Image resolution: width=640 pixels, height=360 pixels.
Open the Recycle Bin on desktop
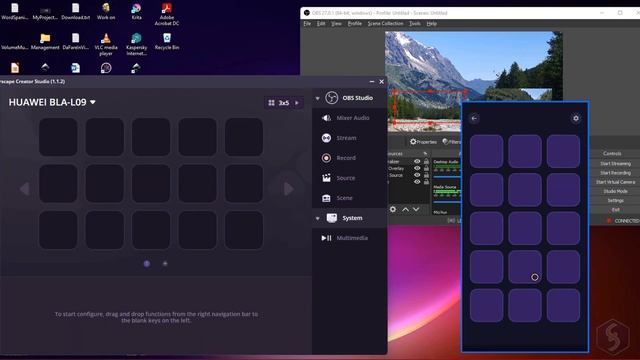[x=167, y=41]
